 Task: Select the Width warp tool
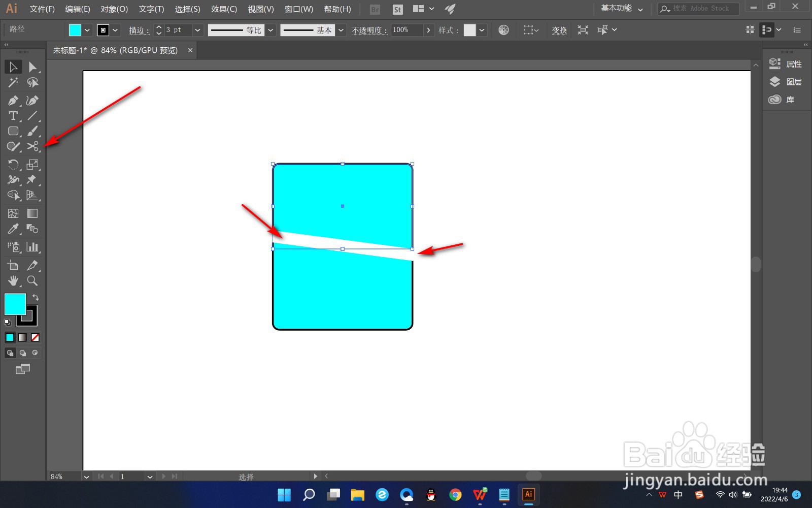(13, 180)
